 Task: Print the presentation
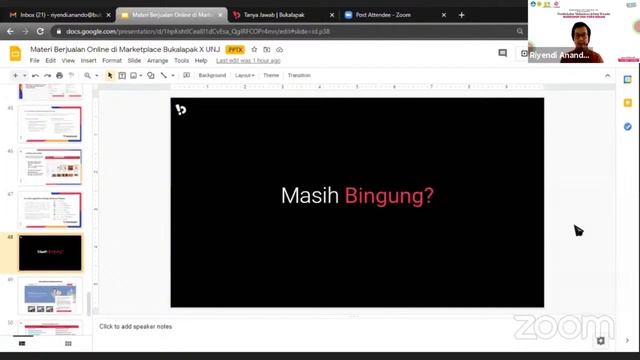(60, 76)
